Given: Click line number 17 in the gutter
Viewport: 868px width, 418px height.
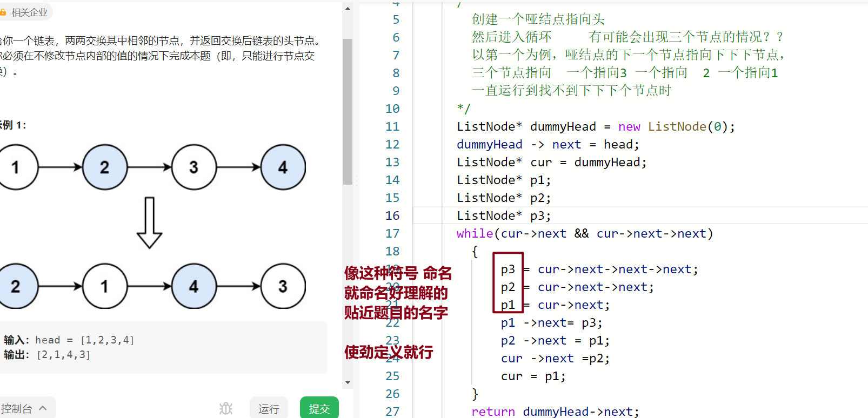Looking at the screenshot, I should (392, 233).
